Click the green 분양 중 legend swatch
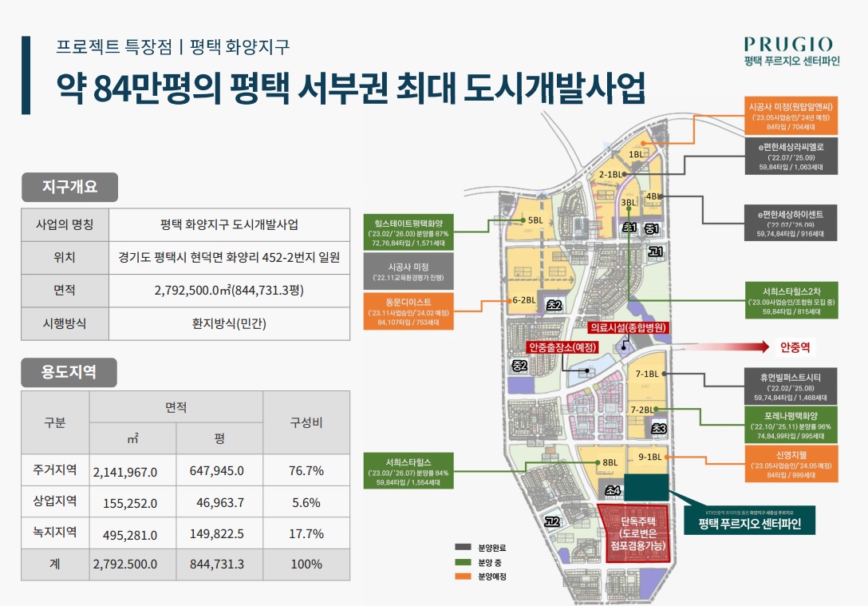Screen dimensions: 868x606 pos(463,561)
